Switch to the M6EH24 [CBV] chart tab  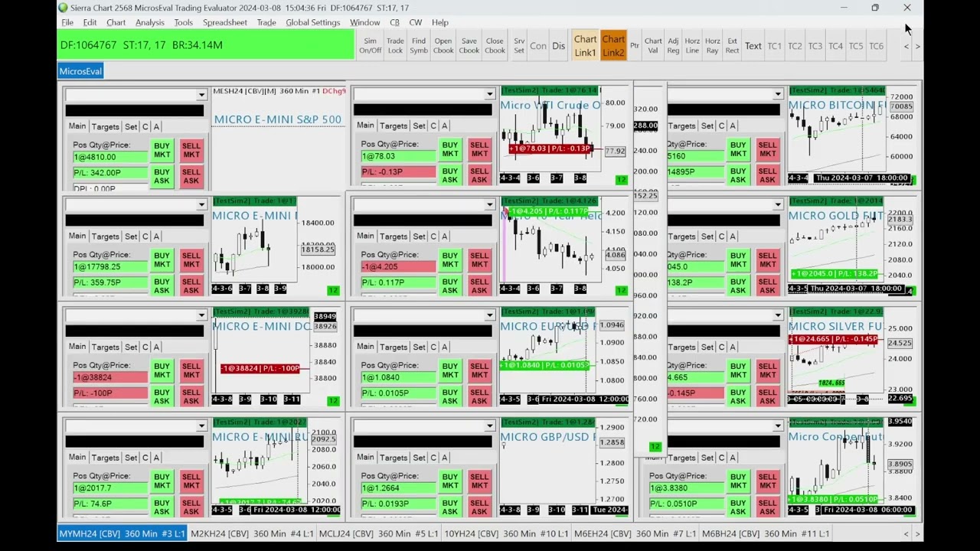[635, 533]
